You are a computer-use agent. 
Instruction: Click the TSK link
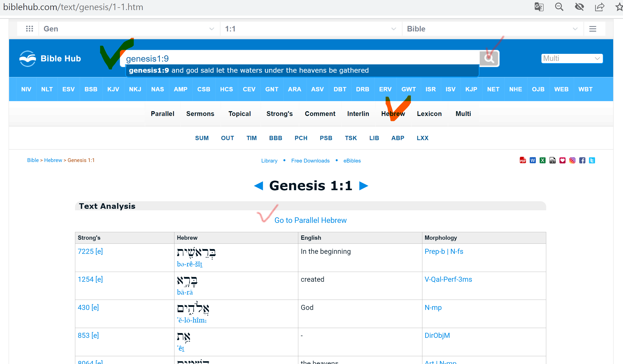[x=351, y=138]
